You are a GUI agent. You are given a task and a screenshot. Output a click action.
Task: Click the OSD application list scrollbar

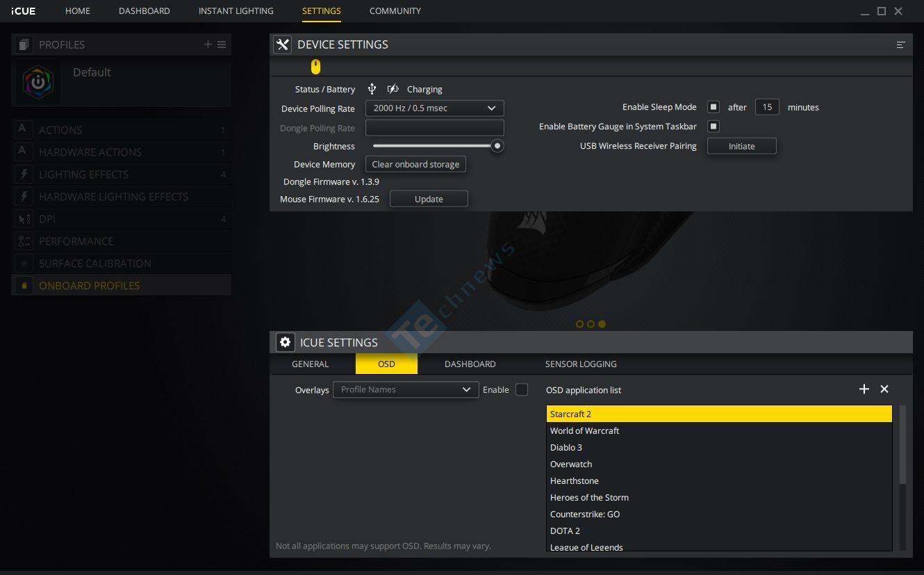pos(902,445)
